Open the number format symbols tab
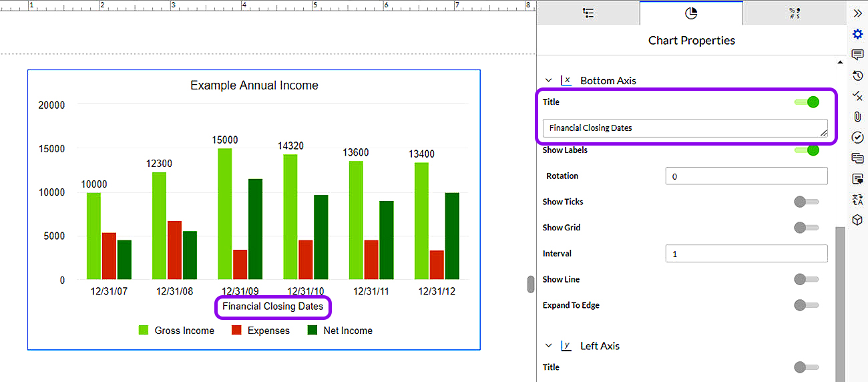868x382 pixels. (x=794, y=13)
